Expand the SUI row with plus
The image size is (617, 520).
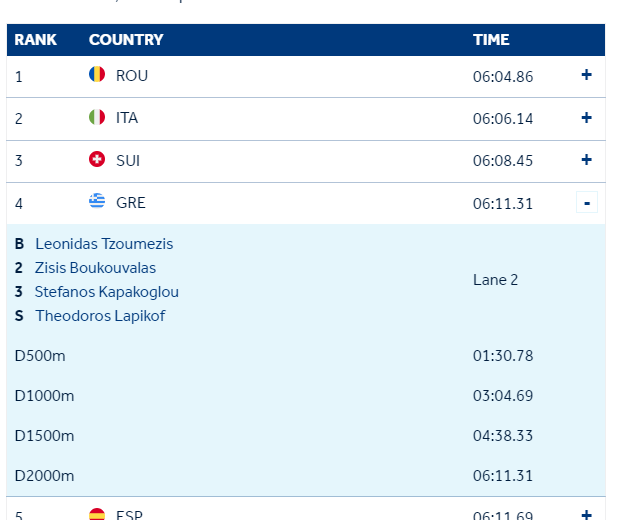586,159
